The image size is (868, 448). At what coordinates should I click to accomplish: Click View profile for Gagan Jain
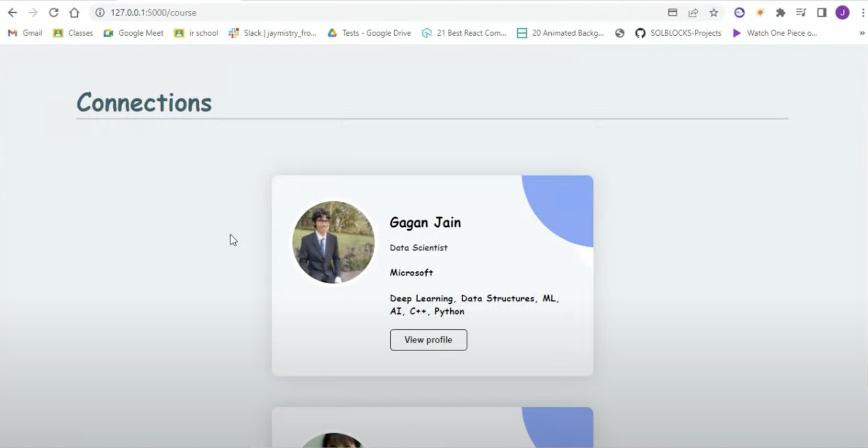click(x=428, y=340)
